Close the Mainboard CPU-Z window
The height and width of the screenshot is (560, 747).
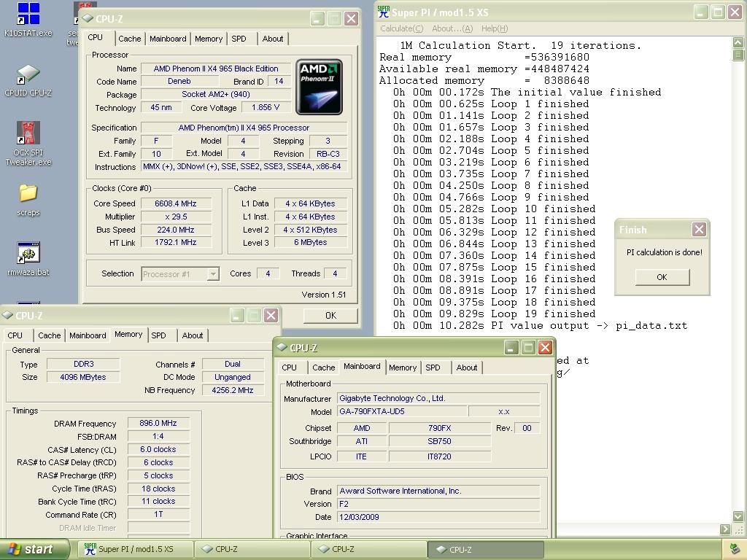(x=545, y=348)
